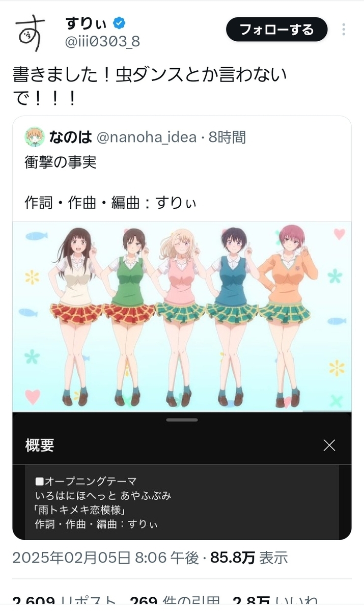
Task: Click the すりぃ display name
Action: pyautogui.click(x=87, y=23)
